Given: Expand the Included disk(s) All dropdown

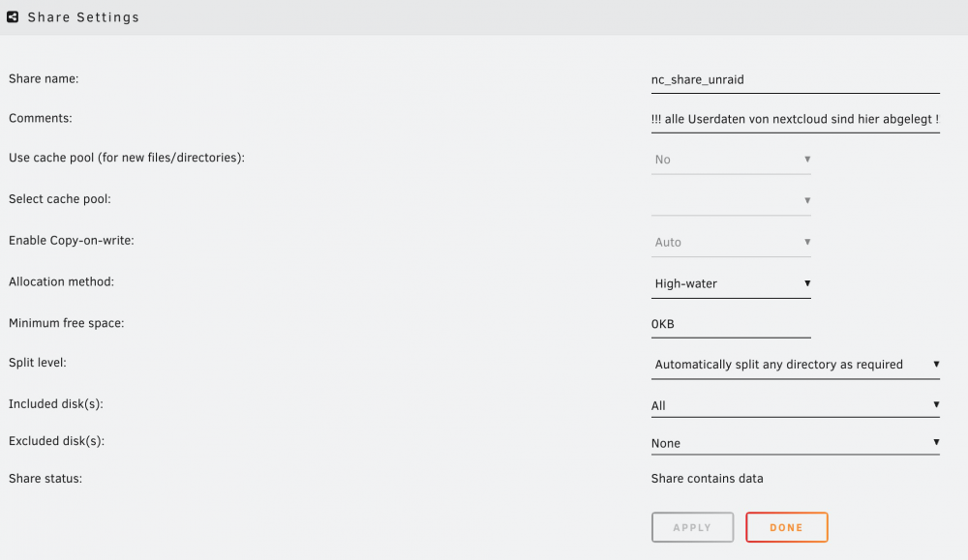Looking at the screenshot, I should (x=795, y=405).
